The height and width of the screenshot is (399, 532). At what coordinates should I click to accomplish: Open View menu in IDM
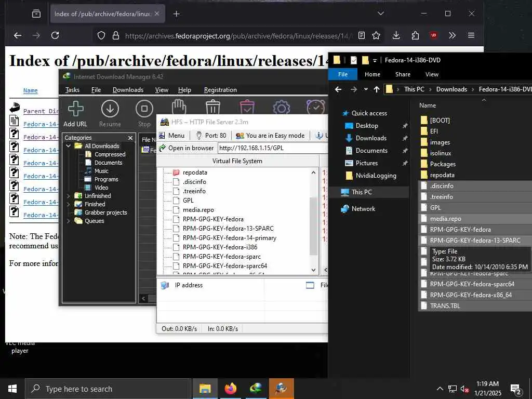(162, 90)
